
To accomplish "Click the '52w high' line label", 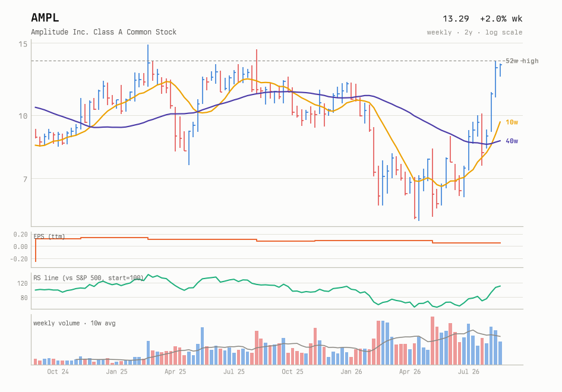I will 522,61.
